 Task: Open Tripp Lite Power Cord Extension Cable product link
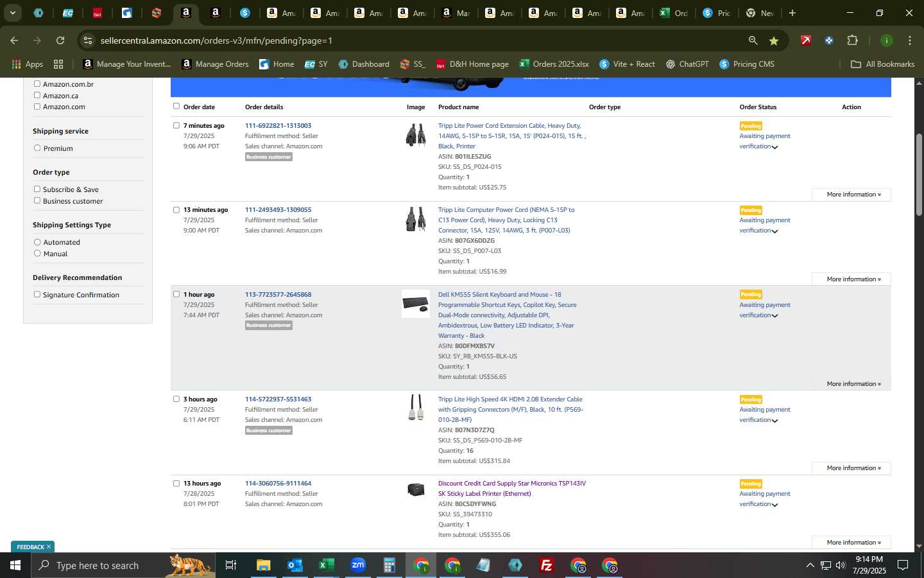pyautogui.click(x=511, y=136)
